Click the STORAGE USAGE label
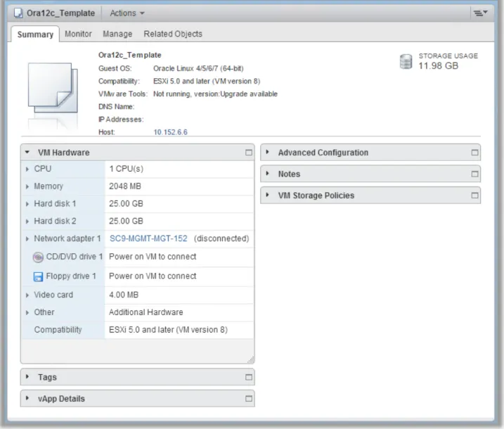The height and width of the screenshot is (429, 504). (x=448, y=56)
